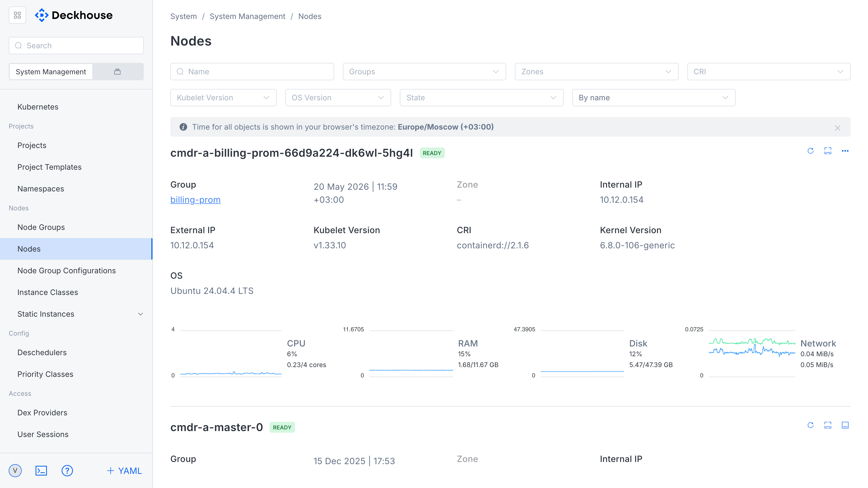Image resolution: width=868 pixels, height=488 pixels.
Task: Click READY badge of billing-prom node
Action: click(432, 153)
